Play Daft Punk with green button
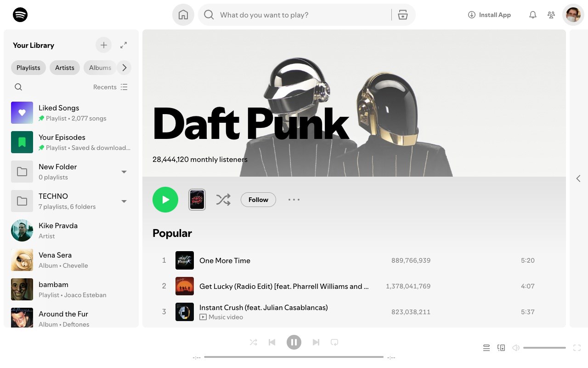Image resolution: width=588 pixels, height=368 pixels. click(x=165, y=200)
